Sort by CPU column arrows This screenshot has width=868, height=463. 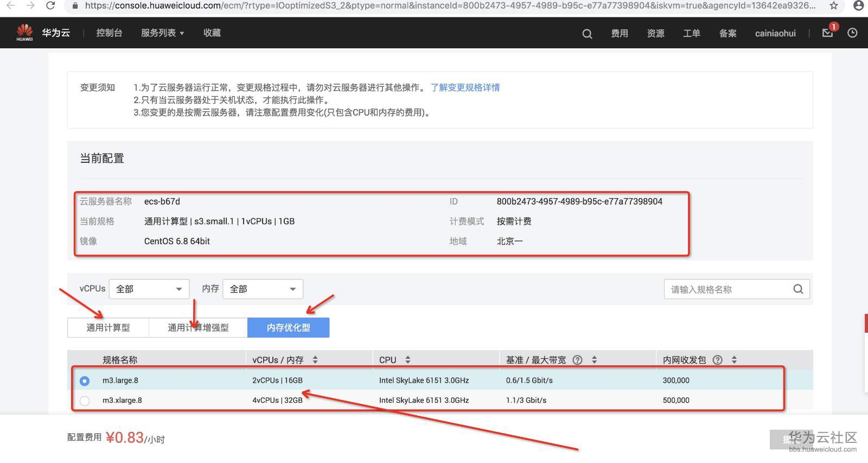click(x=408, y=360)
